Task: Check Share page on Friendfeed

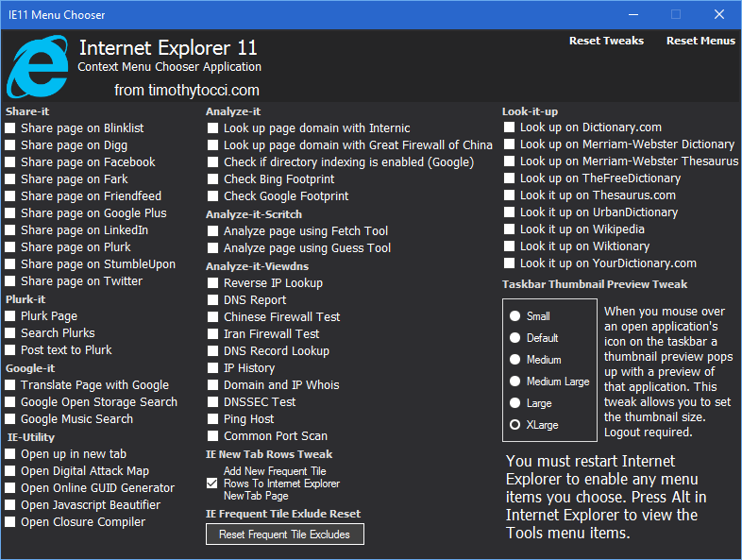Action: (10, 196)
